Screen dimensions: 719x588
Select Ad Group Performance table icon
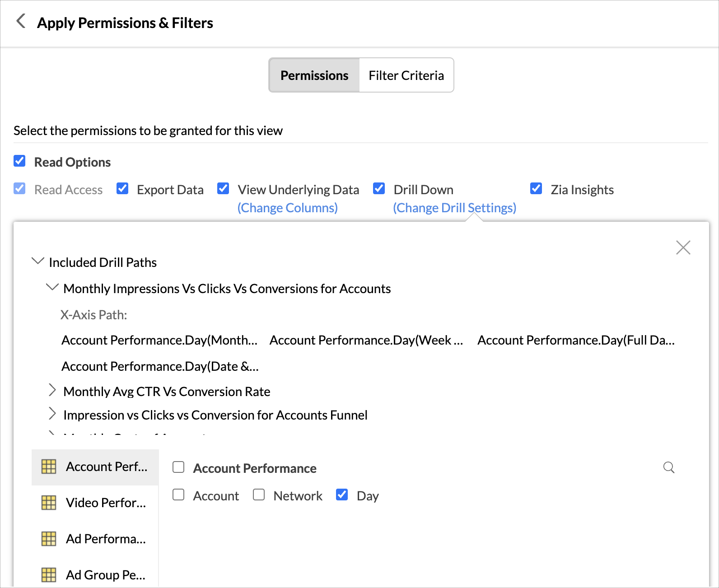pyautogui.click(x=49, y=575)
